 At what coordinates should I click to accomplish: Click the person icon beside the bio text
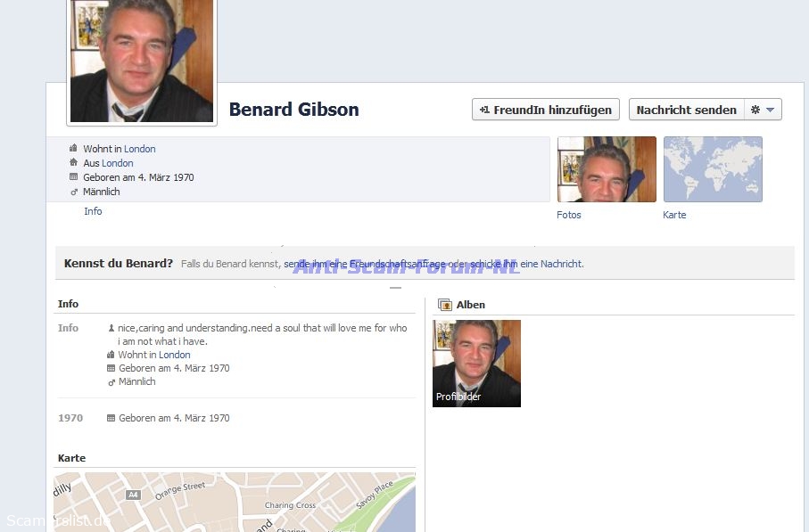111,328
